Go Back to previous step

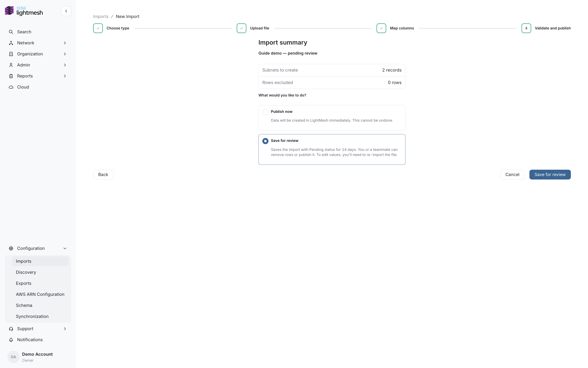(x=103, y=175)
